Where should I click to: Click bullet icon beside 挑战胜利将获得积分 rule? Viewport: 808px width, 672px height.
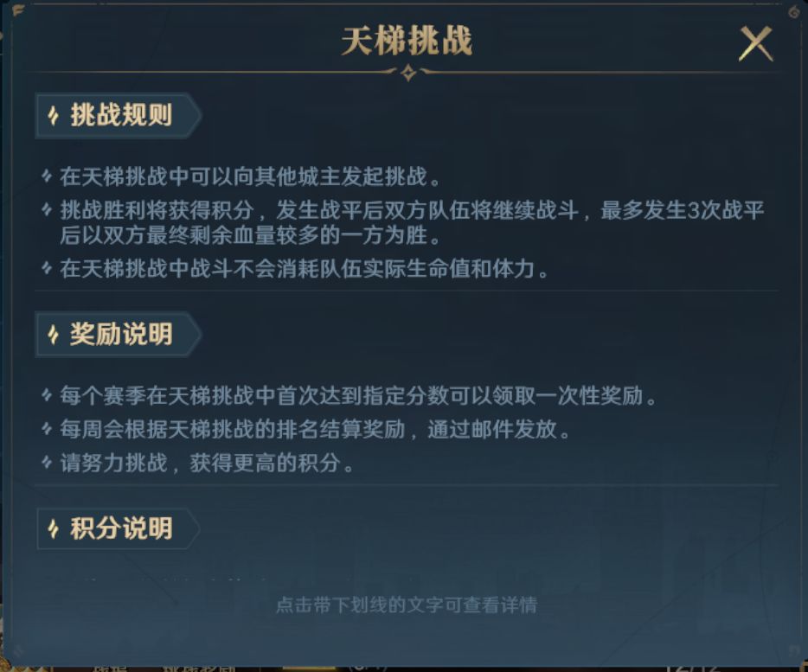[x=47, y=210]
